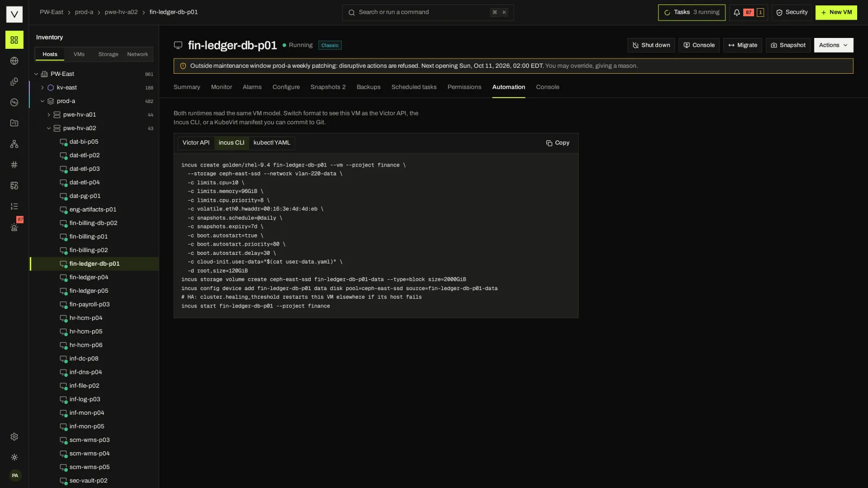The height and width of the screenshot is (488, 868).
Task: Open the Security button in the top bar
Action: tap(792, 12)
